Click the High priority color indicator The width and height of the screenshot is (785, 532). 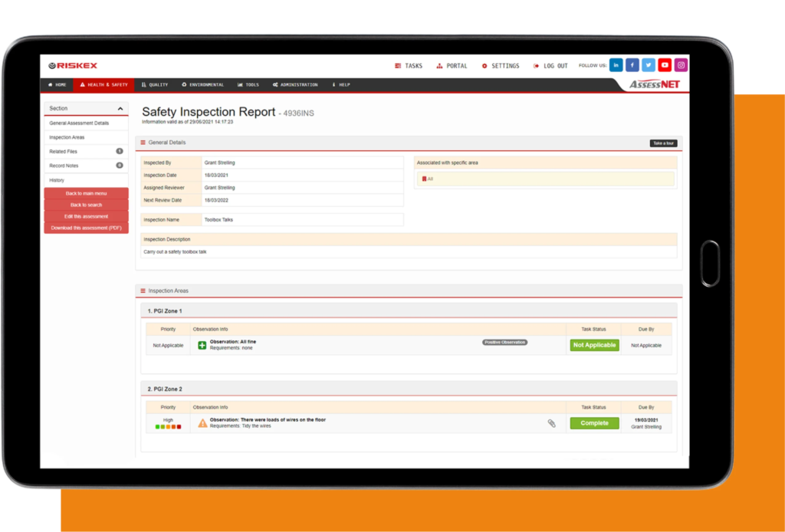click(168, 427)
